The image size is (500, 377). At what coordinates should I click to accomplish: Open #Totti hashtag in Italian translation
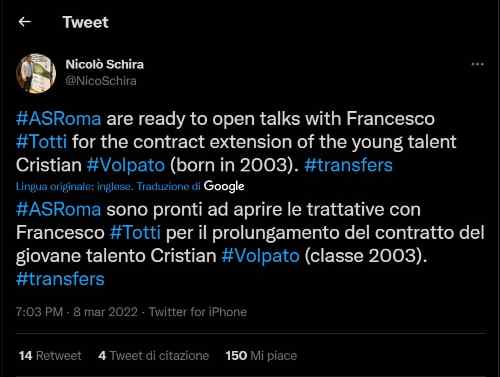click(x=135, y=233)
